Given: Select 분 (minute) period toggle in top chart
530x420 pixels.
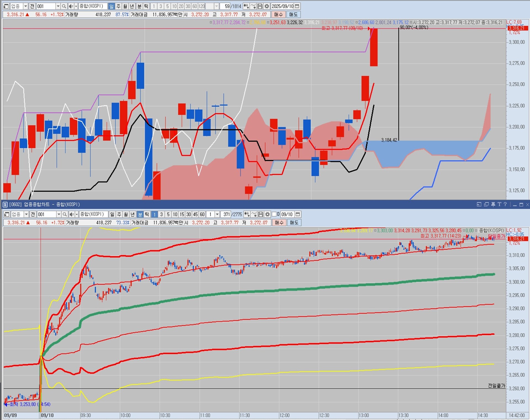Looking at the screenshot, I should click(139, 6).
